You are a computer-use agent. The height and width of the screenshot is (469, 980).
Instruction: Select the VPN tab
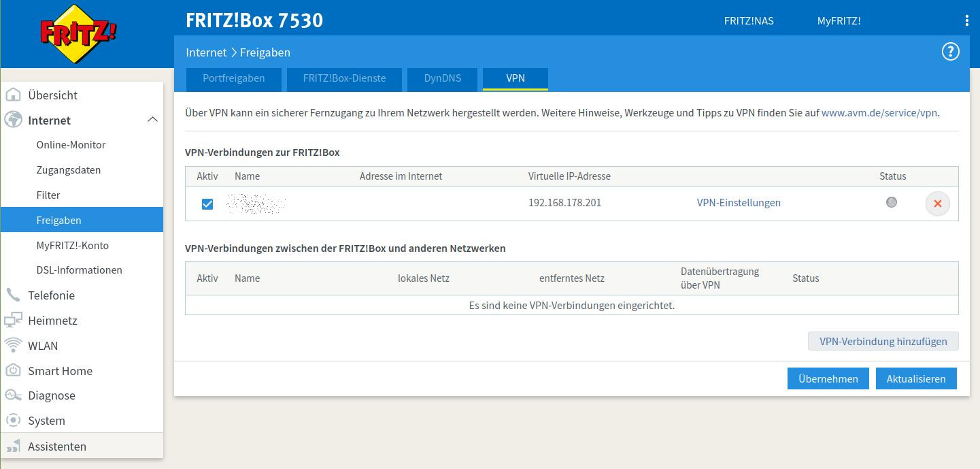(x=515, y=78)
